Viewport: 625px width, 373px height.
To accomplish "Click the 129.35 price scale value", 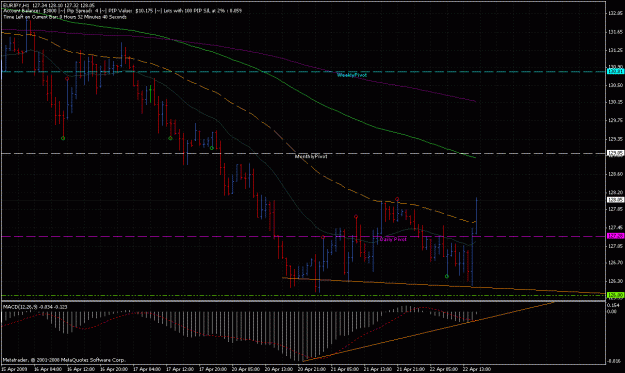I will pos(616,139).
